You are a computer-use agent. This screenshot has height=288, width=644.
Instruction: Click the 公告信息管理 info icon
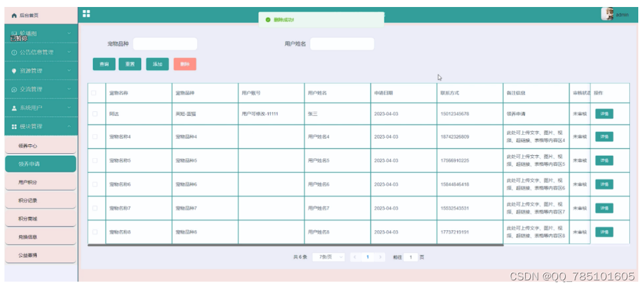click(14, 52)
